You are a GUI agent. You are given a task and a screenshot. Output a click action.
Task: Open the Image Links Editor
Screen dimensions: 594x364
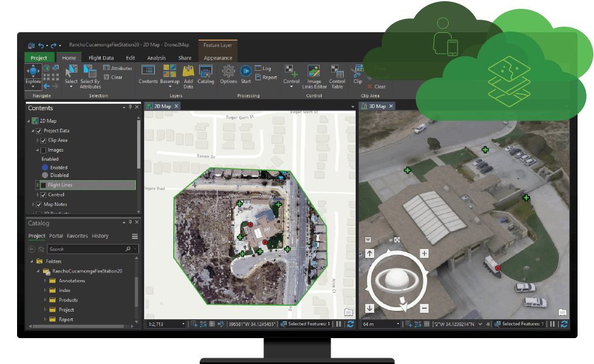click(x=314, y=76)
